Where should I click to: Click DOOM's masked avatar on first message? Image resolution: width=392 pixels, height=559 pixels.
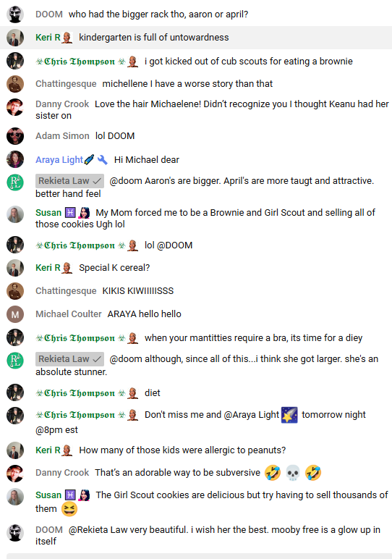15,14
